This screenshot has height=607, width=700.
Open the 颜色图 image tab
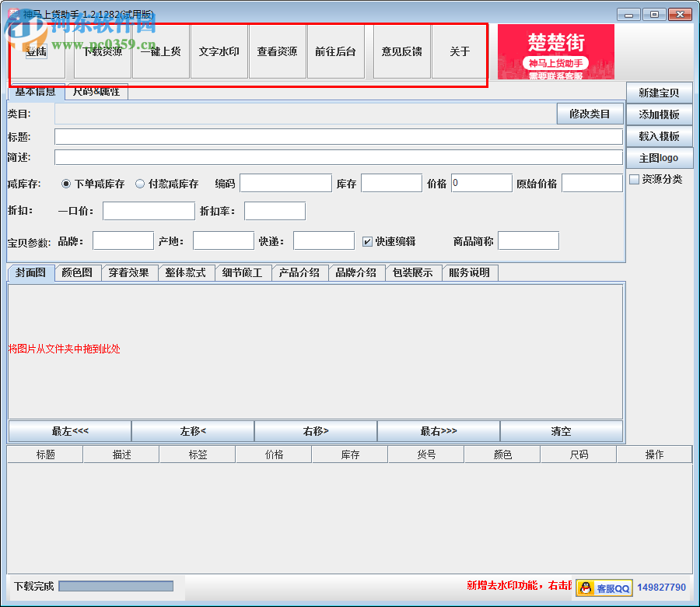click(x=77, y=272)
